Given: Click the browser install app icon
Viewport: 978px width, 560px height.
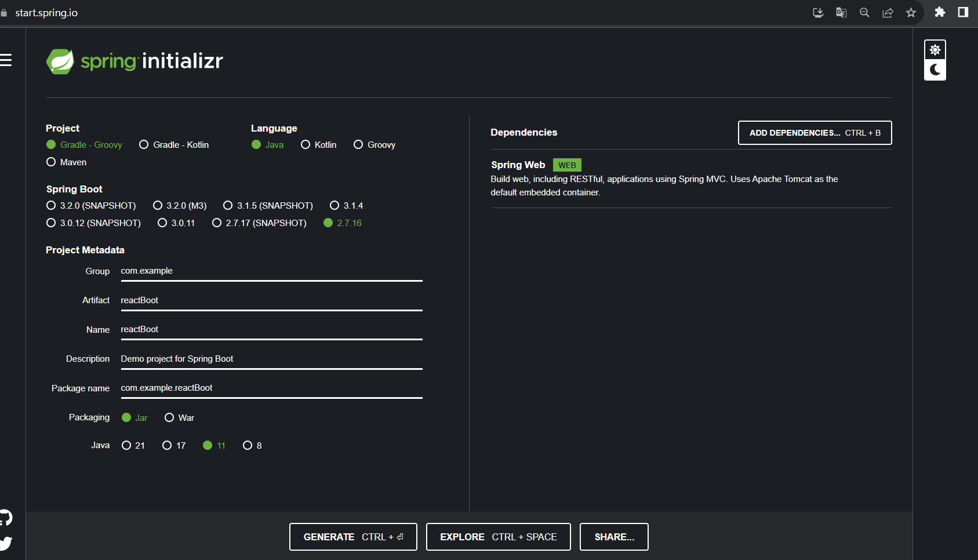Looking at the screenshot, I should pyautogui.click(x=818, y=13).
